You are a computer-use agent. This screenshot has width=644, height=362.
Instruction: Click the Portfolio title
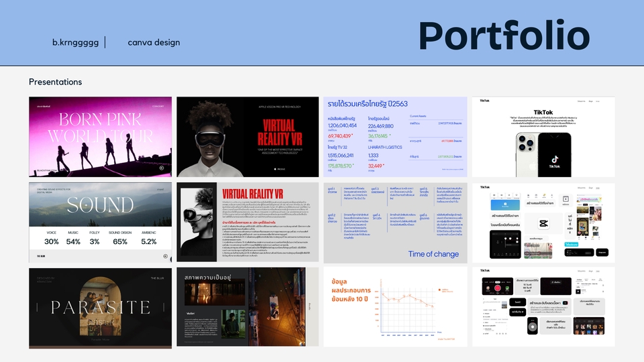pyautogui.click(x=504, y=36)
